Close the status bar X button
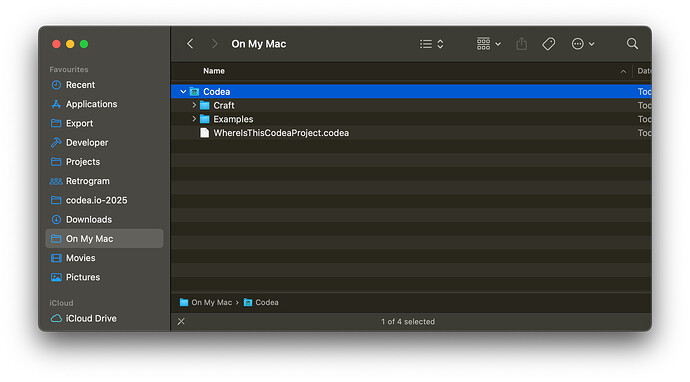The width and height of the screenshot is (690, 382). tap(181, 322)
